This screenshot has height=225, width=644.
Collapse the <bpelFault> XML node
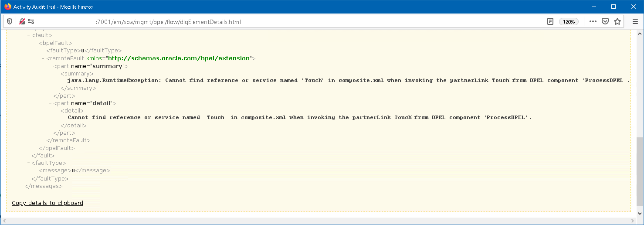(36, 43)
